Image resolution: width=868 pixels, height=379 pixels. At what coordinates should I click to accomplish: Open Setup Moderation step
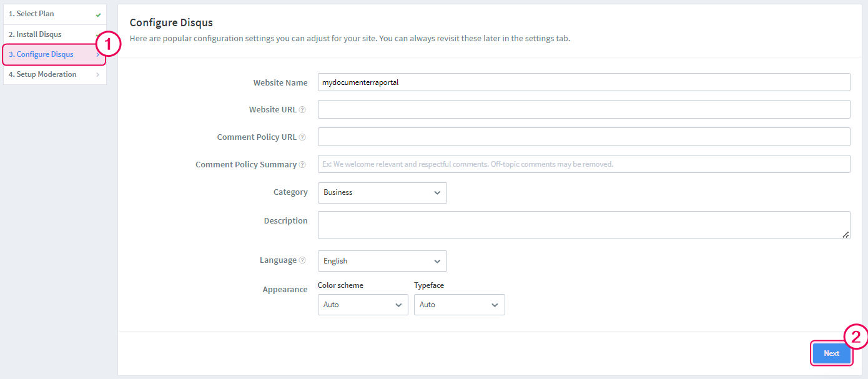point(42,74)
